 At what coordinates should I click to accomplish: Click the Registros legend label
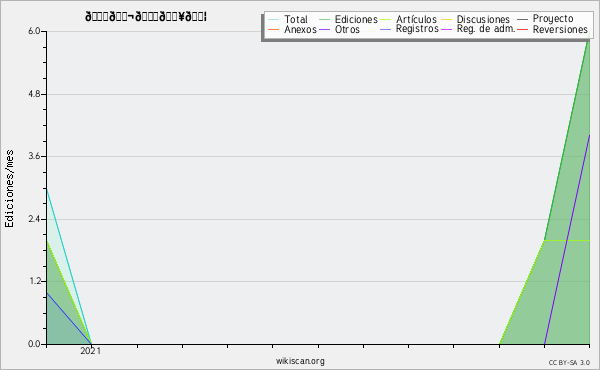pyautogui.click(x=417, y=29)
